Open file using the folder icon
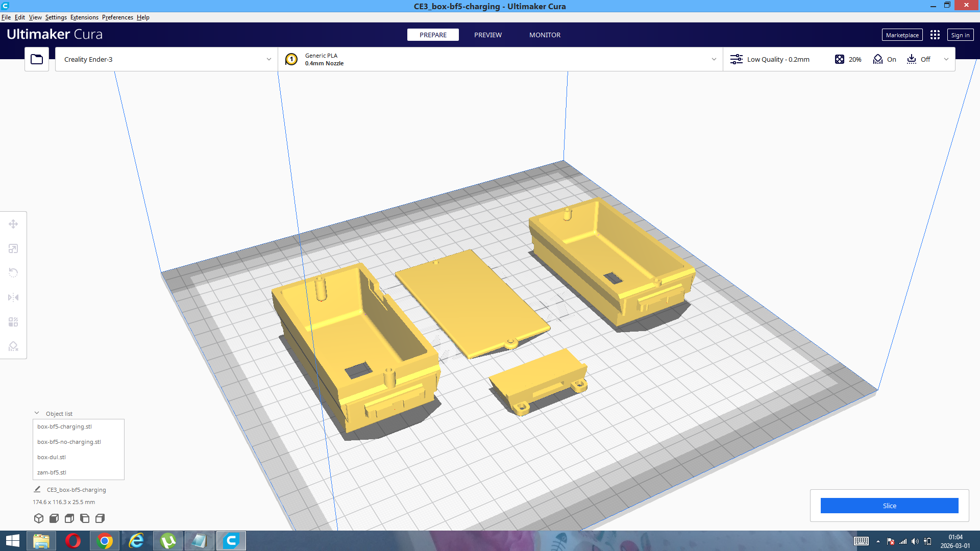Screen dimensions: 980x551 (37, 59)
